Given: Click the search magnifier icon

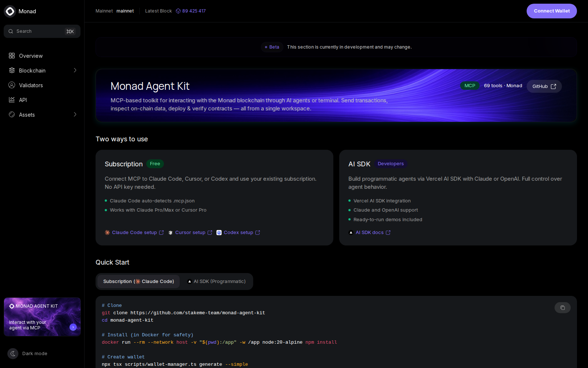Looking at the screenshot, I should 11,31.
